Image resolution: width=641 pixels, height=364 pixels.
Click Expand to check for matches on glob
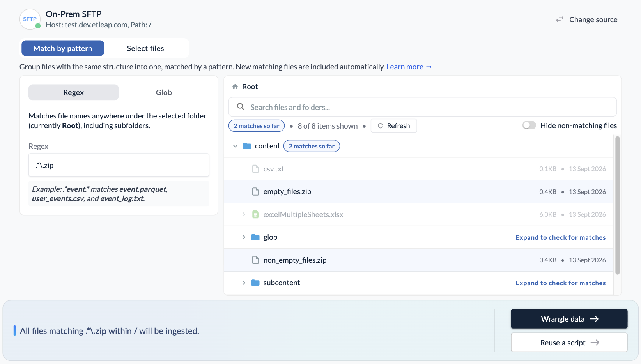(560, 237)
